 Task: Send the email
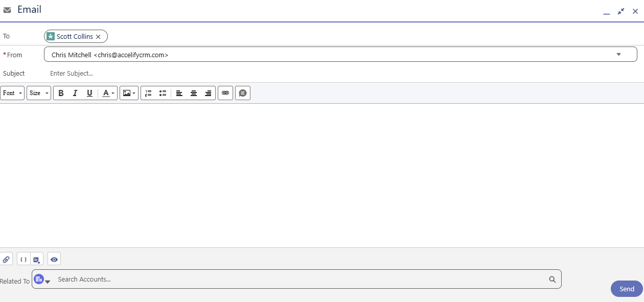click(627, 289)
